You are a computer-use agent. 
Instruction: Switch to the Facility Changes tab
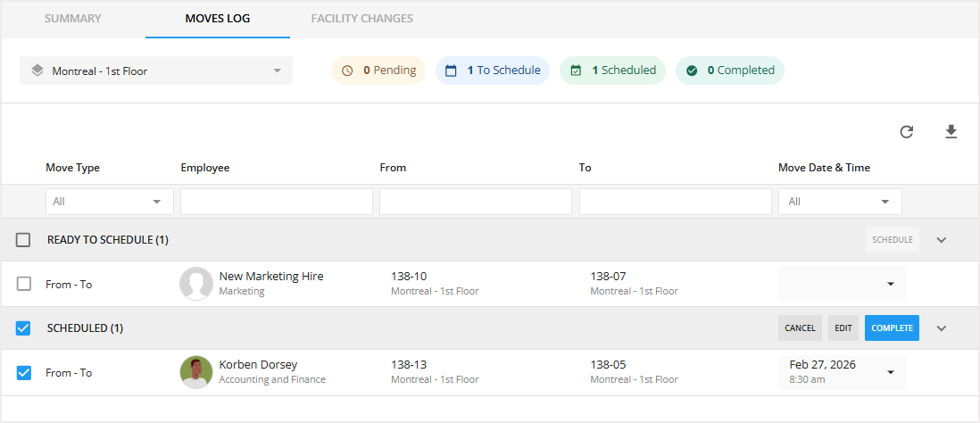(x=361, y=19)
